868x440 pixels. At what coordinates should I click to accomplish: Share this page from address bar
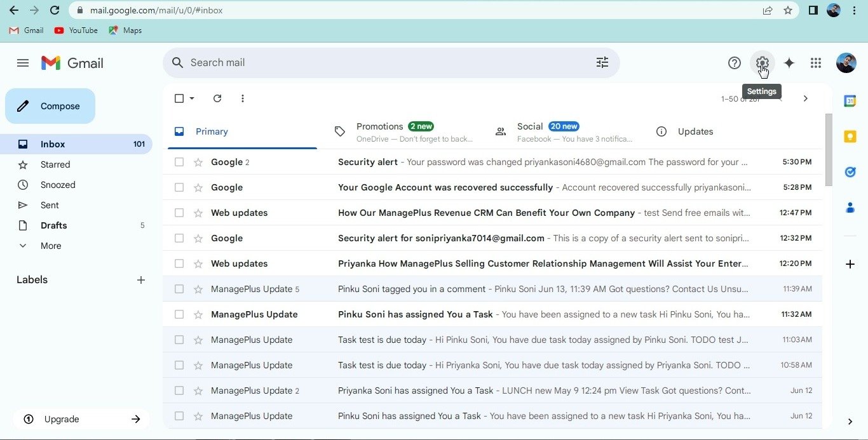768,10
